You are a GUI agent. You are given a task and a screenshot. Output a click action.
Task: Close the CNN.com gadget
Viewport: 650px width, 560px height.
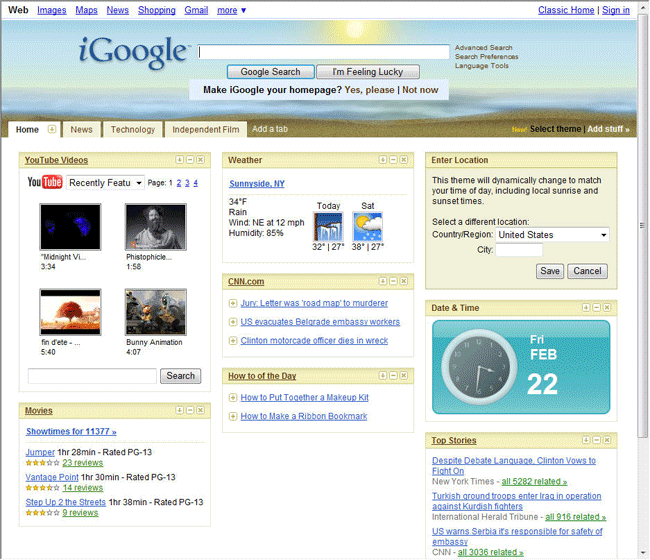point(404,281)
